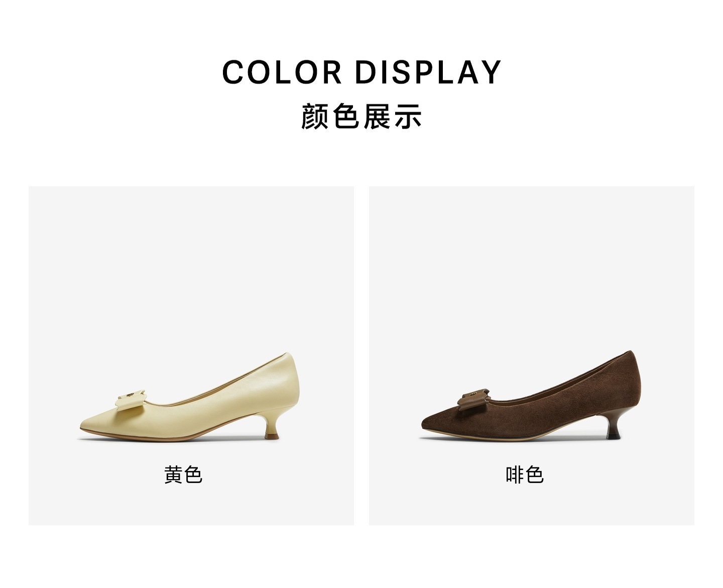
Task: Click the 啡色 color label
Action: point(525,475)
